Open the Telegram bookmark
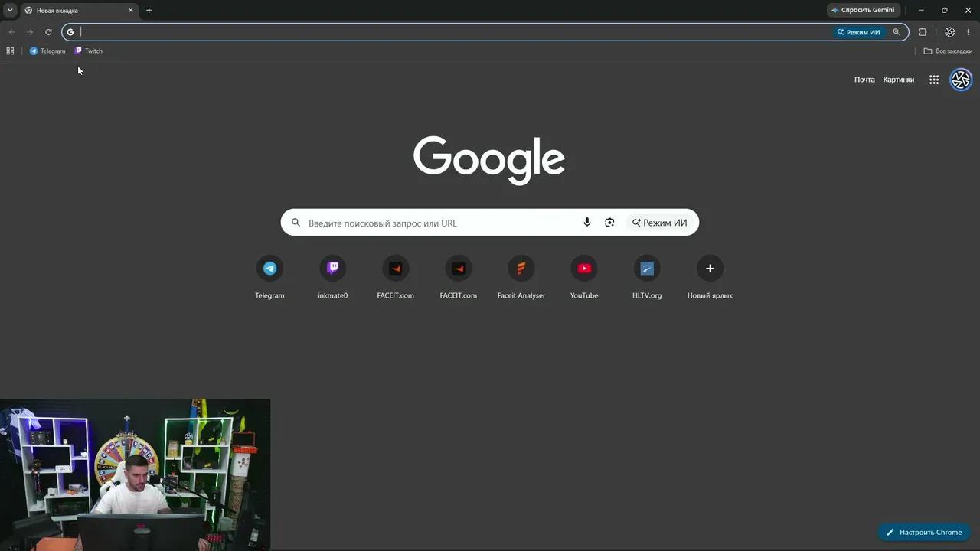This screenshot has height=551, width=980. (x=47, y=51)
